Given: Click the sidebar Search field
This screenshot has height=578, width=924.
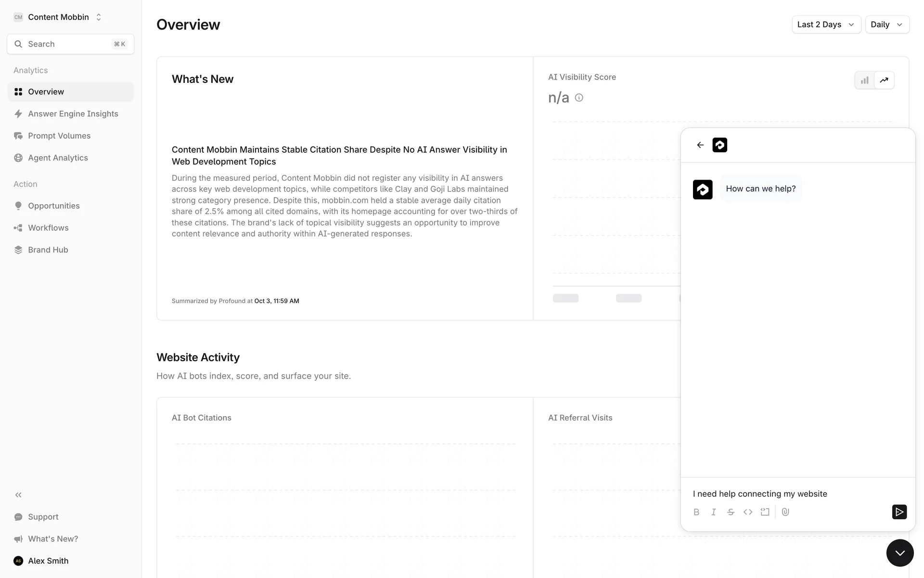Looking at the screenshot, I should pos(70,44).
